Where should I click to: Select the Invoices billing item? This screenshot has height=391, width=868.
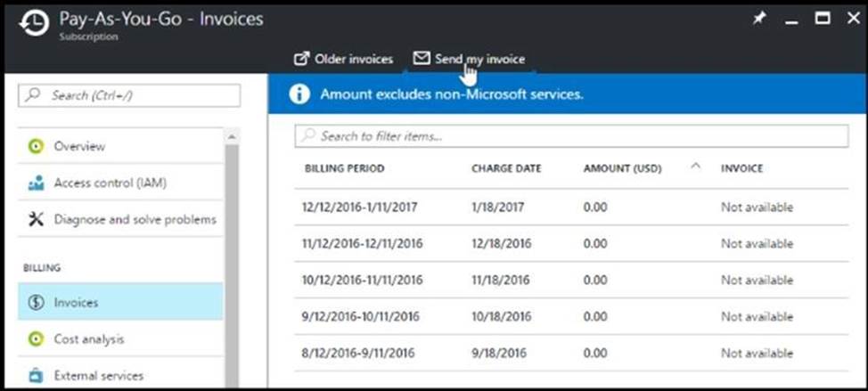[x=76, y=302]
